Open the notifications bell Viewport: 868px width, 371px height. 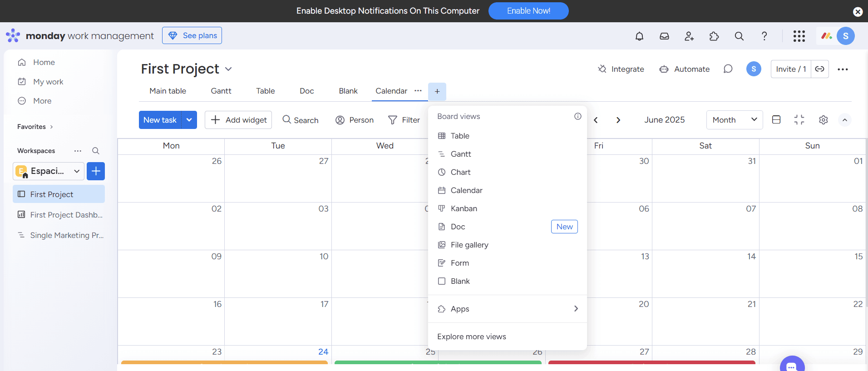[x=639, y=36]
